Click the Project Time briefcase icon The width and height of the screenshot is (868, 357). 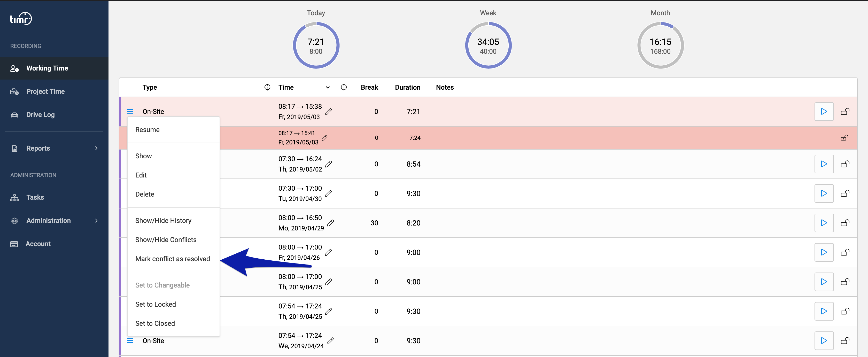pos(14,92)
